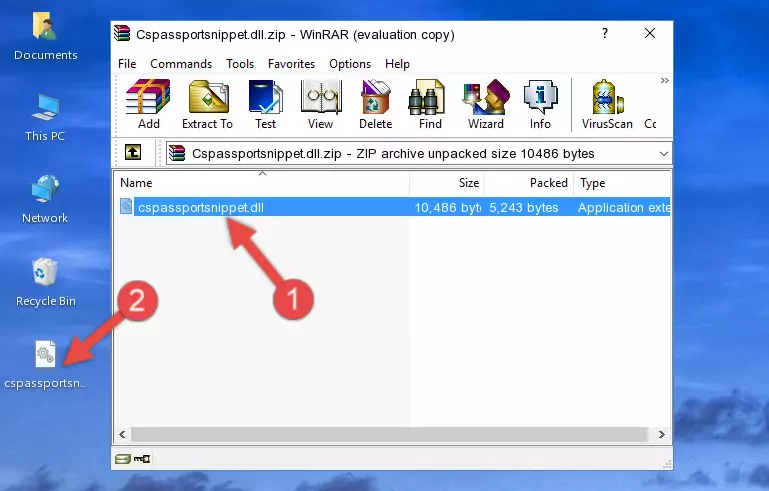Open the Options menu
Screen dimensions: 769x491
point(350,64)
